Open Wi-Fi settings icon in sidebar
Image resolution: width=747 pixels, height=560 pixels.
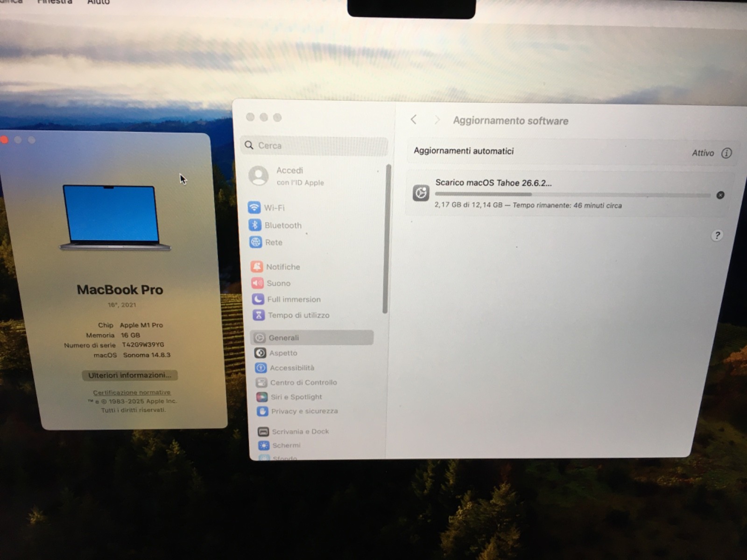pos(254,207)
